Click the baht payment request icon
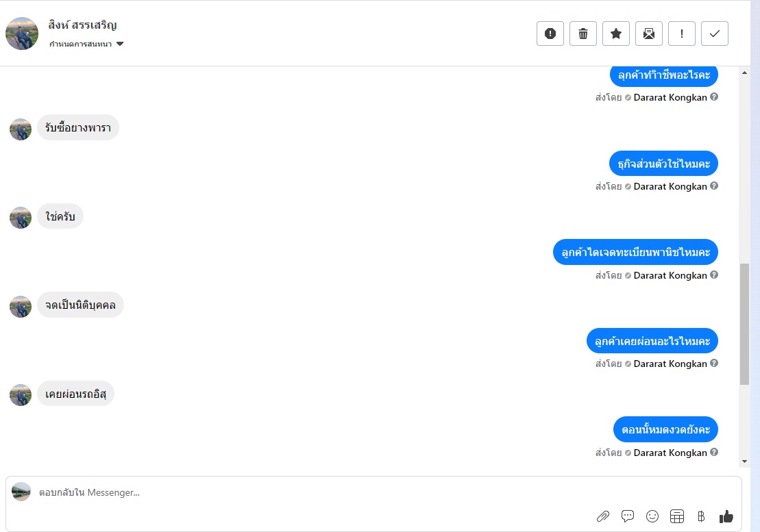760x532 pixels. (701, 516)
